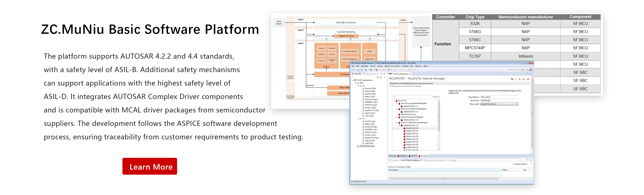
Task: Click the Forward navigation arrow icon
Action: [x=415, y=70]
